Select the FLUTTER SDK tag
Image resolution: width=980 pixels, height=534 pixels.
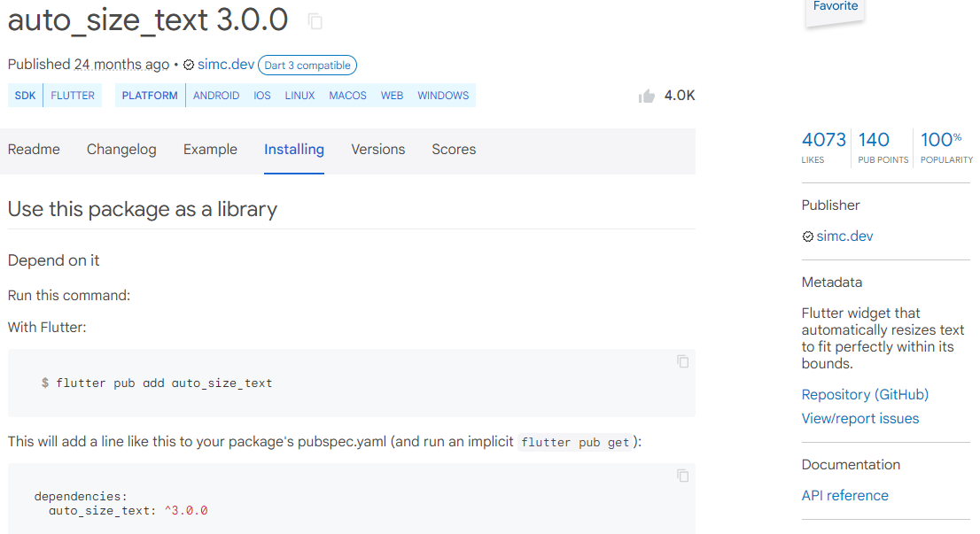coord(73,96)
